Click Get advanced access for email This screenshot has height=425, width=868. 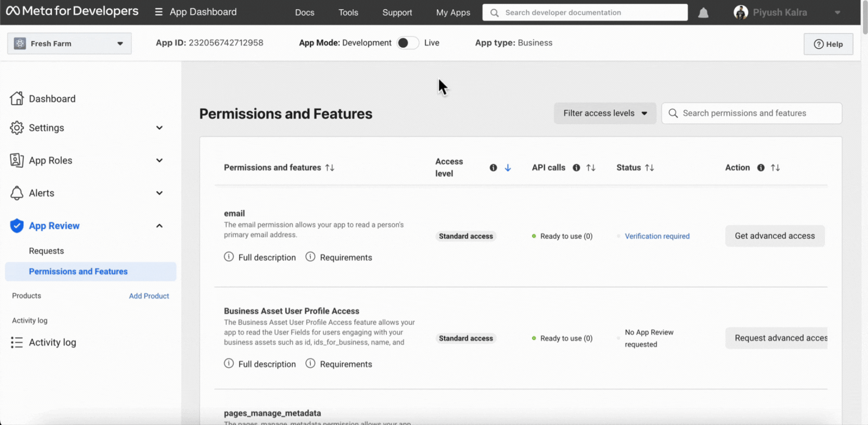(775, 236)
